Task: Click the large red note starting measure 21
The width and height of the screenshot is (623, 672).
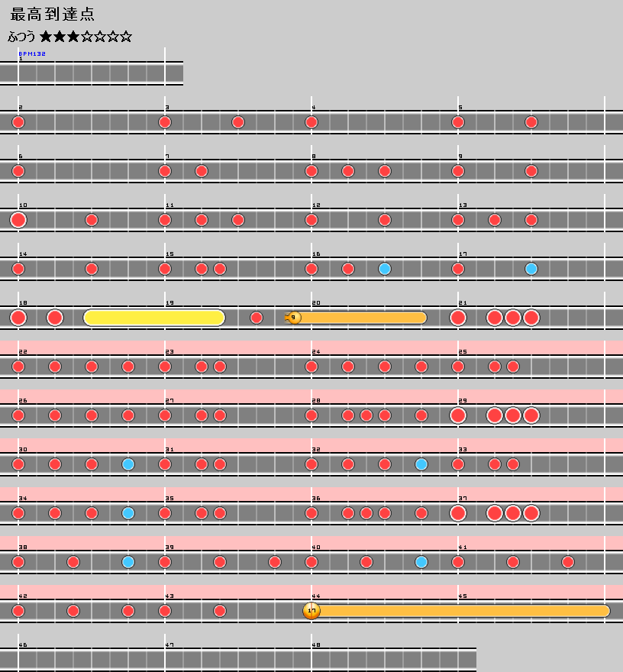Action: click(x=458, y=318)
